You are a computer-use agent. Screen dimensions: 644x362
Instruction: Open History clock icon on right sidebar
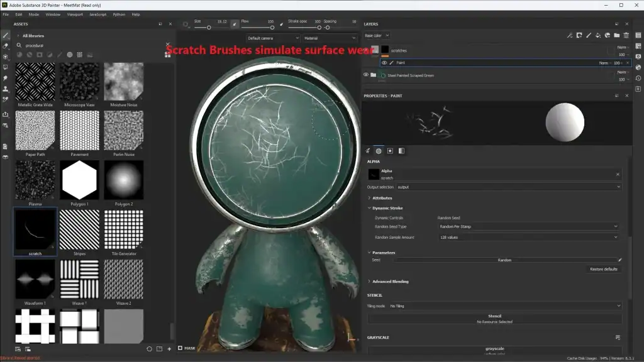[638, 78]
